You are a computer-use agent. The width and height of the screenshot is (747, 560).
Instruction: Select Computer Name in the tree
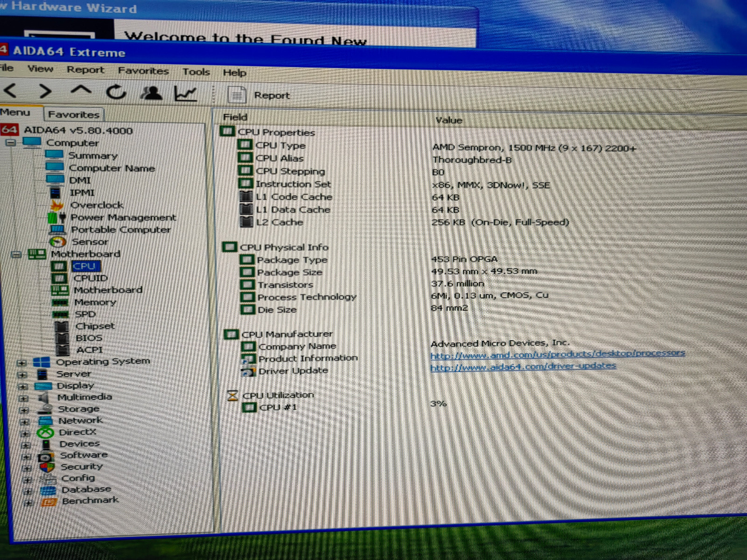pyautogui.click(x=112, y=168)
